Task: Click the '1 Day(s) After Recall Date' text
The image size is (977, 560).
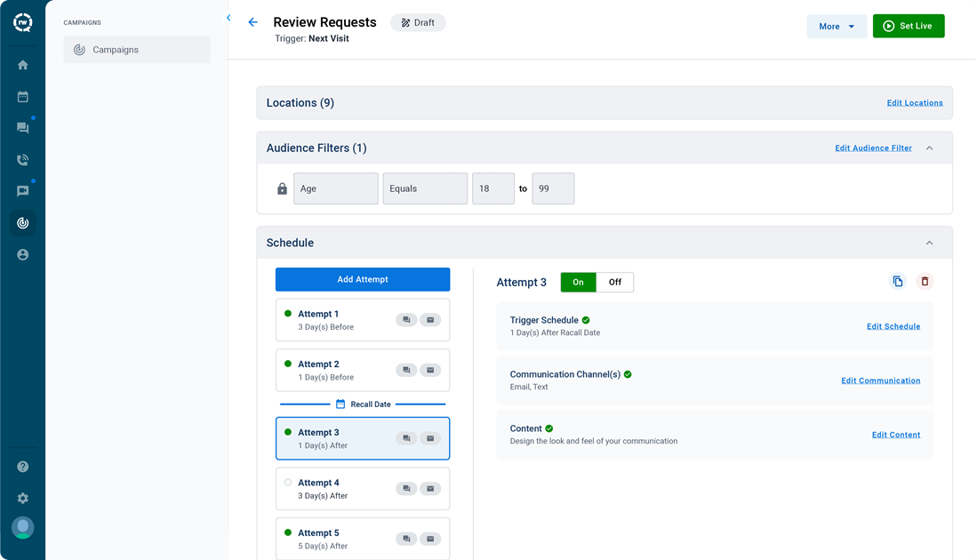Action: (555, 332)
